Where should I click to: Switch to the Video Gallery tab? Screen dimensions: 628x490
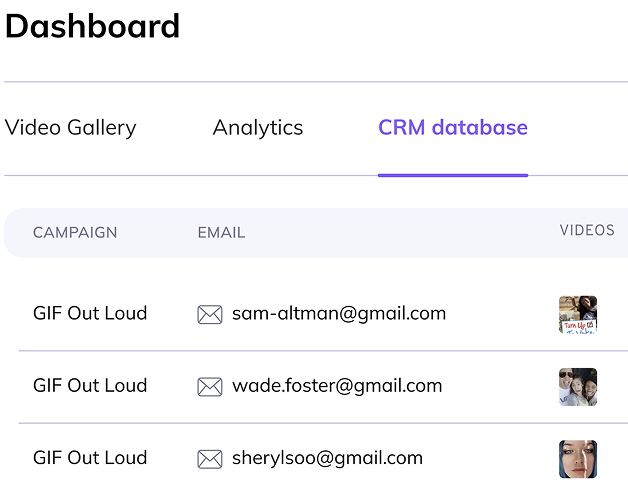click(70, 128)
